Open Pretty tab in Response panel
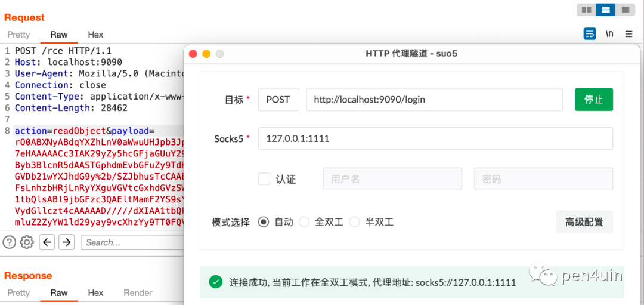 [x=18, y=292]
